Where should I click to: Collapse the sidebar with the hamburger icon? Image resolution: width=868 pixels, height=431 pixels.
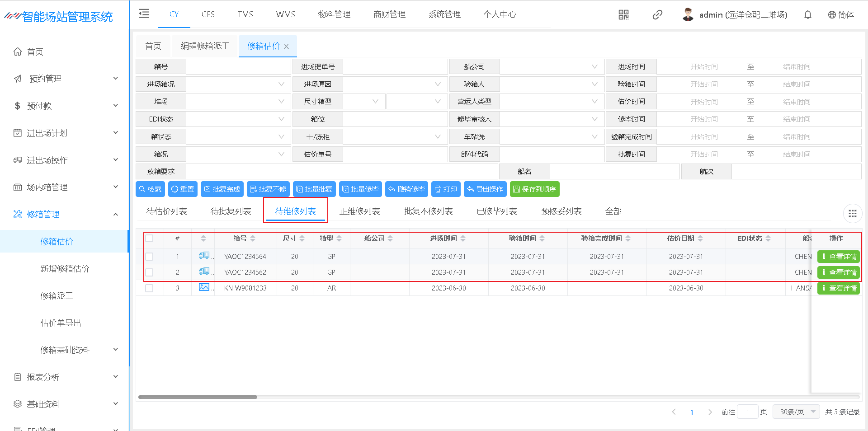(144, 14)
